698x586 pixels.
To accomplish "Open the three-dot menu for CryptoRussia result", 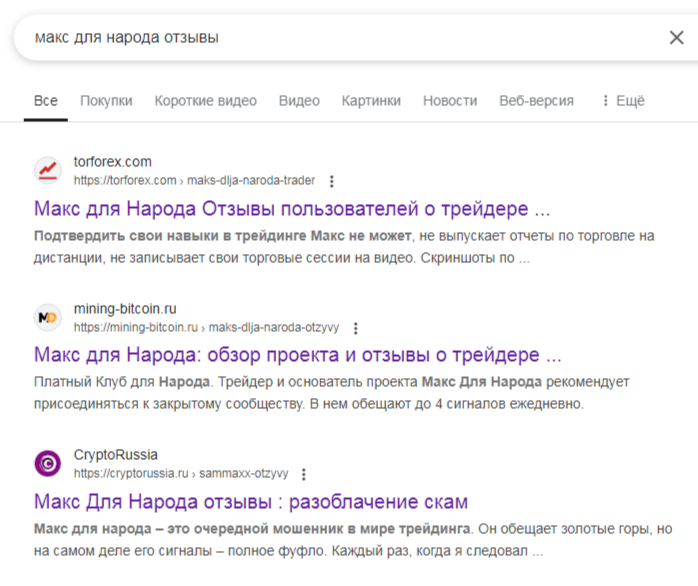I will tap(304, 474).
